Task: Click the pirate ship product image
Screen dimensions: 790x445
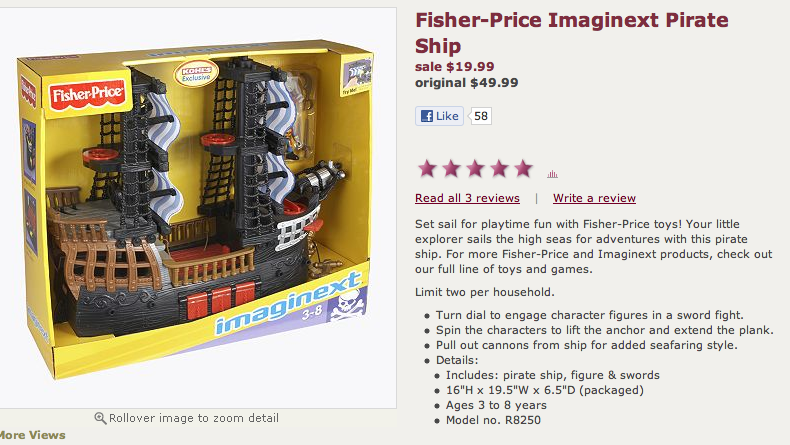Action: coord(196,208)
